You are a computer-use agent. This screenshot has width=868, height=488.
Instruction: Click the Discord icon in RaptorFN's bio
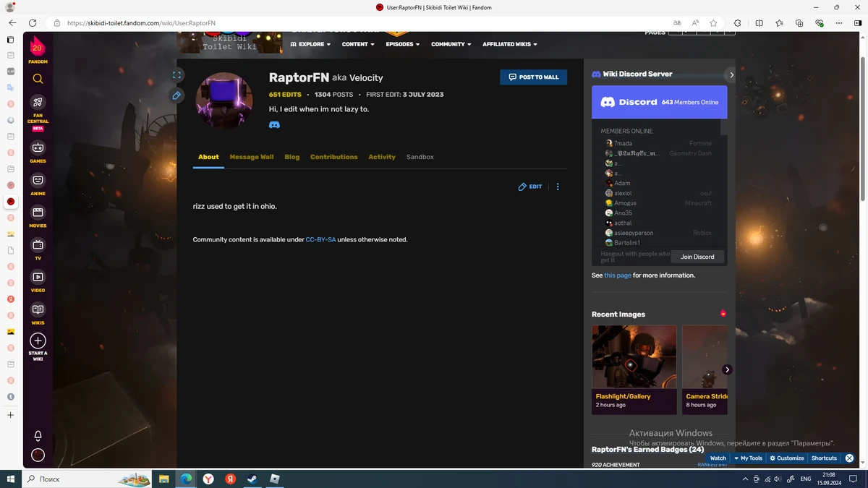pos(274,124)
